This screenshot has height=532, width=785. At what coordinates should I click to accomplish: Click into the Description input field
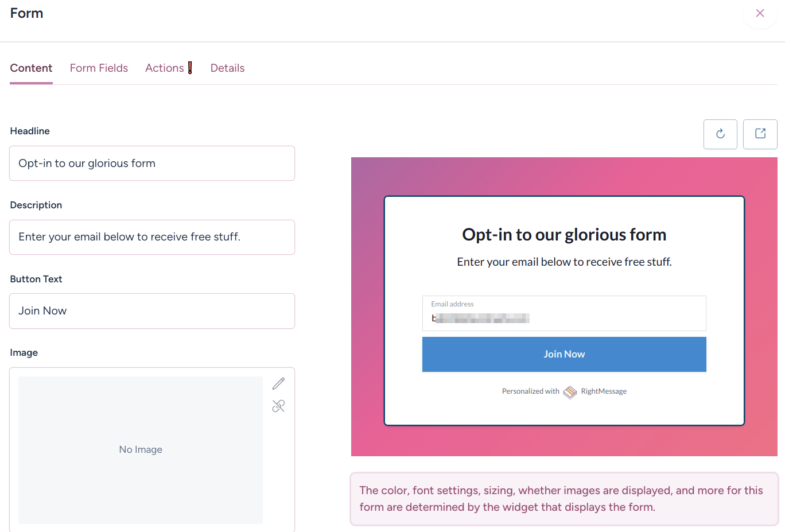click(x=152, y=237)
